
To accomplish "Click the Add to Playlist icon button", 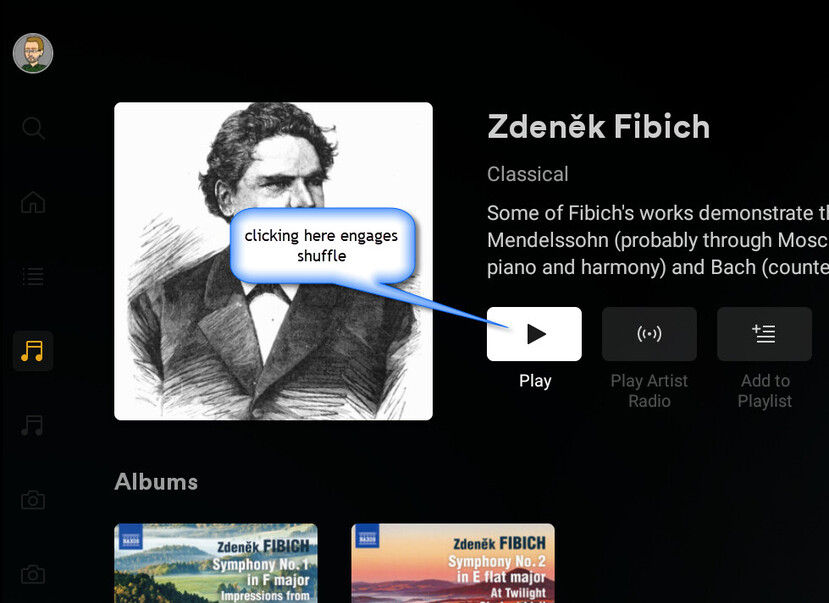I will 764,334.
